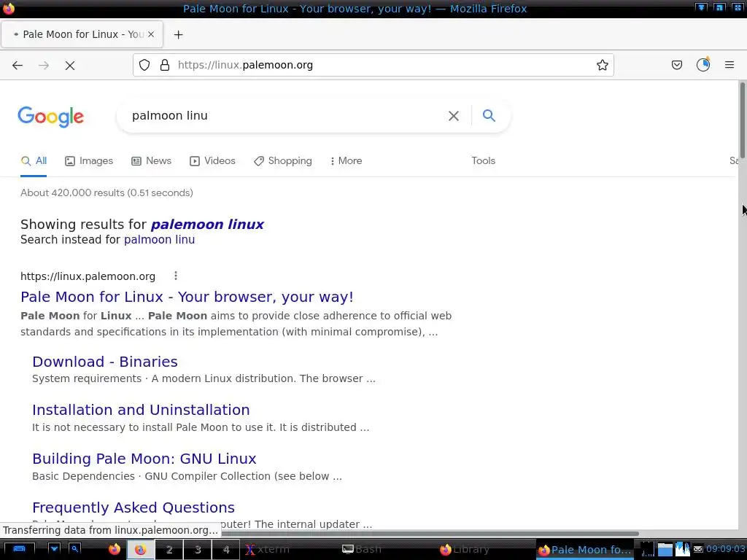The height and width of the screenshot is (560, 747).
Task: Click the Firefox icon in the title bar
Action: (9, 9)
